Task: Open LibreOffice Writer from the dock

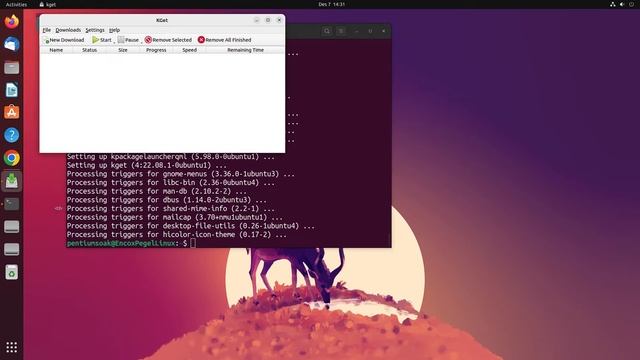Action: tap(11, 90)
